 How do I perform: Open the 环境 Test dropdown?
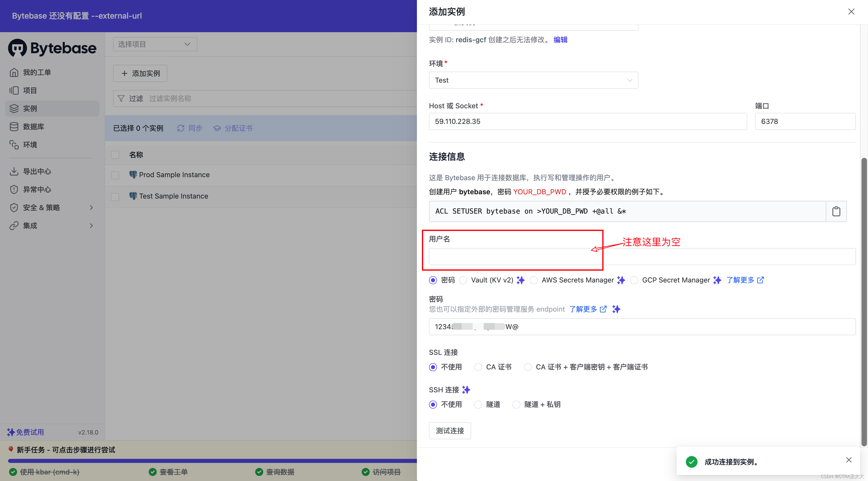[533, 80]
